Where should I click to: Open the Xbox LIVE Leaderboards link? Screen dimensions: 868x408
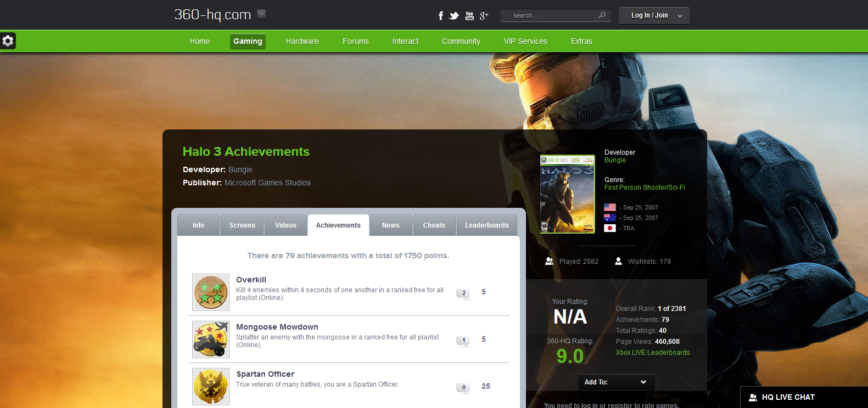click(x=653, y=353)
